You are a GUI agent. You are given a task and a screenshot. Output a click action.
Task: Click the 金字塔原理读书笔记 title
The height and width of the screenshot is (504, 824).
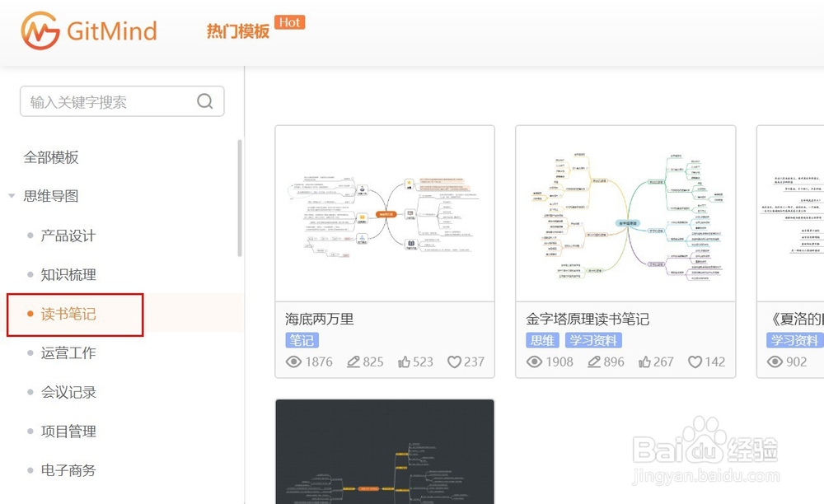tap(588, 319)
